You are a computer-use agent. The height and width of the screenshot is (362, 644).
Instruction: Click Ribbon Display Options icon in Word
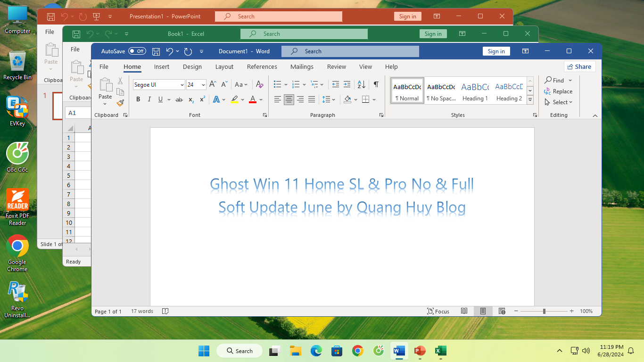tap(525, 51)
